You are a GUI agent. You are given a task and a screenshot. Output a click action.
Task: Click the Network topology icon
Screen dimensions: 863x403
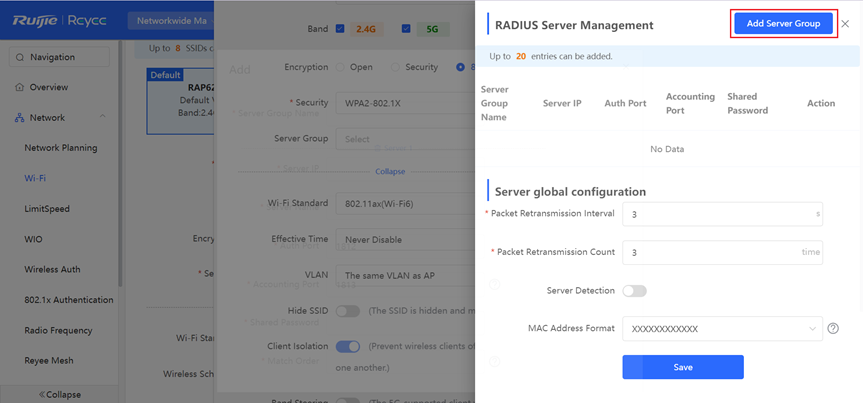pyautogui.click(x=20, y=118)
